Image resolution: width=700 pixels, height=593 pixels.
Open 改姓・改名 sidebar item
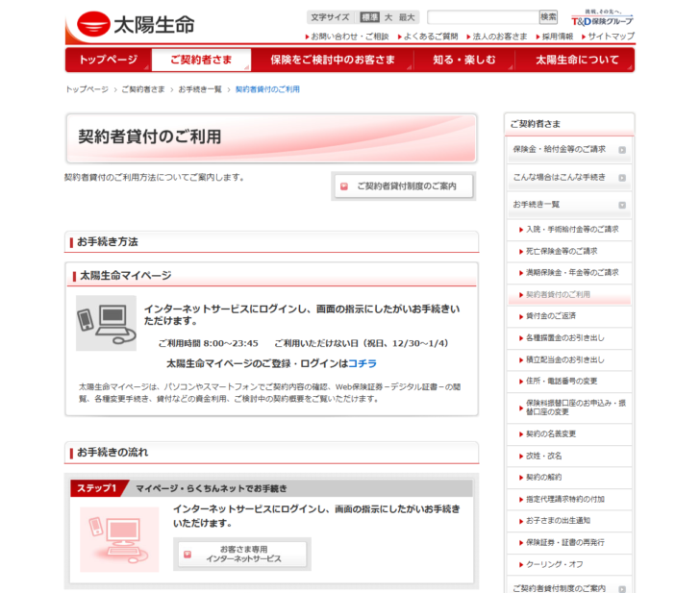(569, 456)
